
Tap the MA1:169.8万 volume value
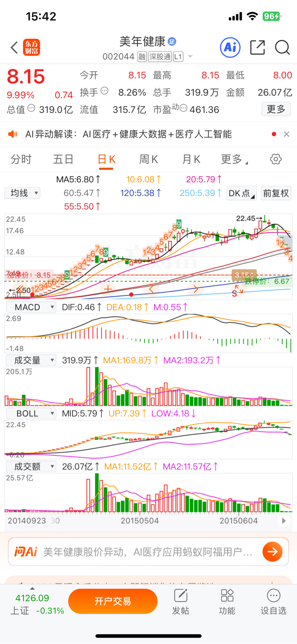point(131,360)
